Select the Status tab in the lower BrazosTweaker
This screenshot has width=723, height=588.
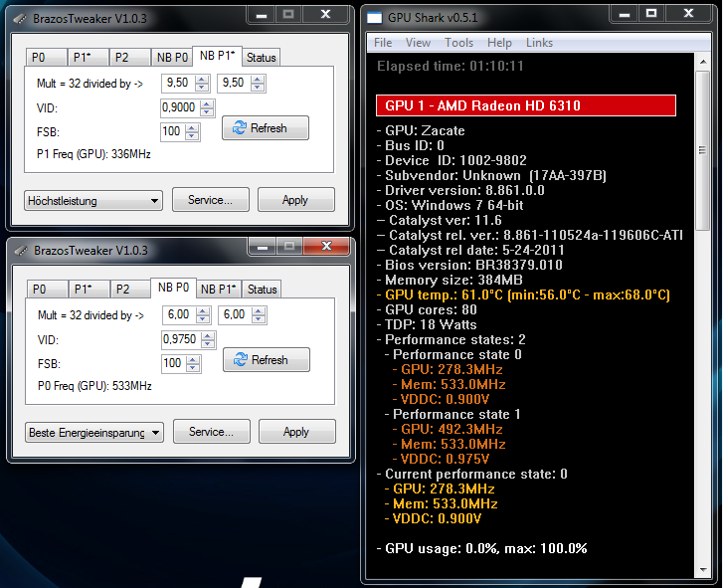262,290
